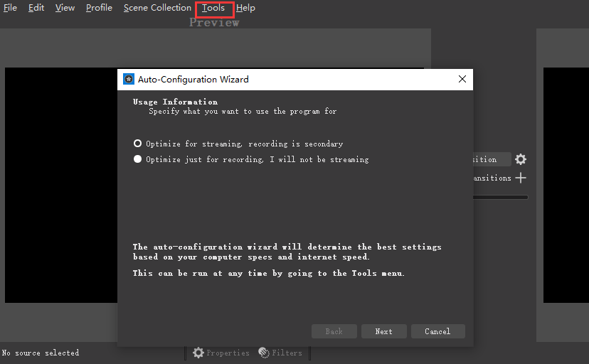Click 'No source selected' status text
Image resolution: width=589 pixels, height=364 pixels.
41,353
